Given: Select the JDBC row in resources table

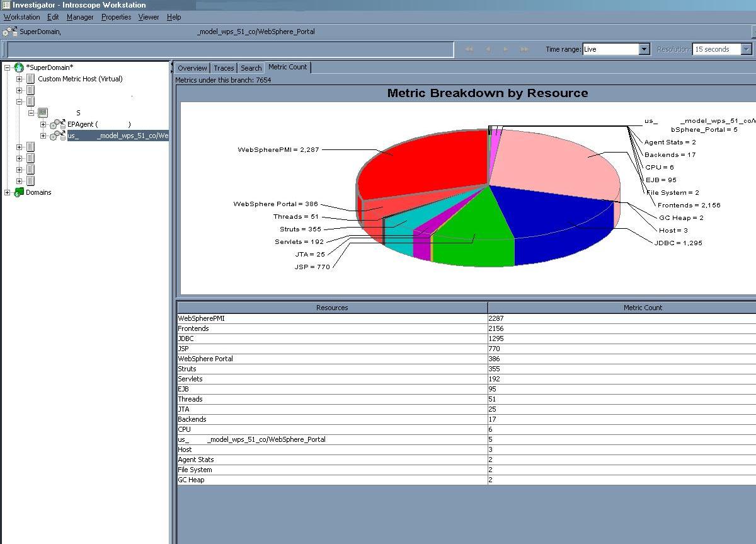Looking at the screenshot, I should [466, 339].
